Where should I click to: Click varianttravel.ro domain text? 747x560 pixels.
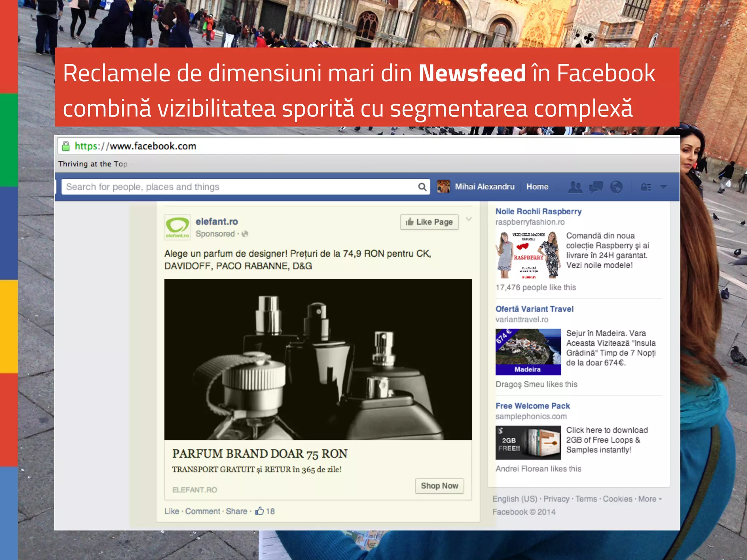coord(522,320)
